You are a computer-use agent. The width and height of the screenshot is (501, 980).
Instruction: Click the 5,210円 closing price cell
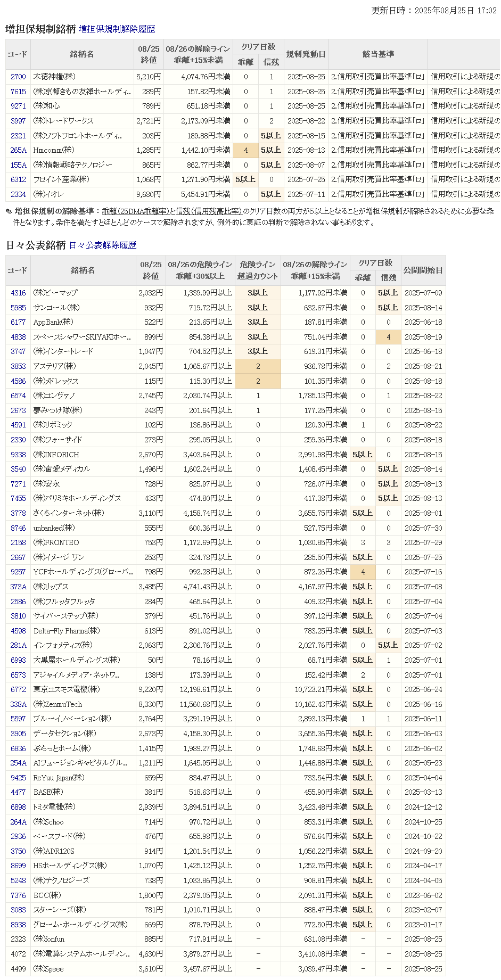149,77
